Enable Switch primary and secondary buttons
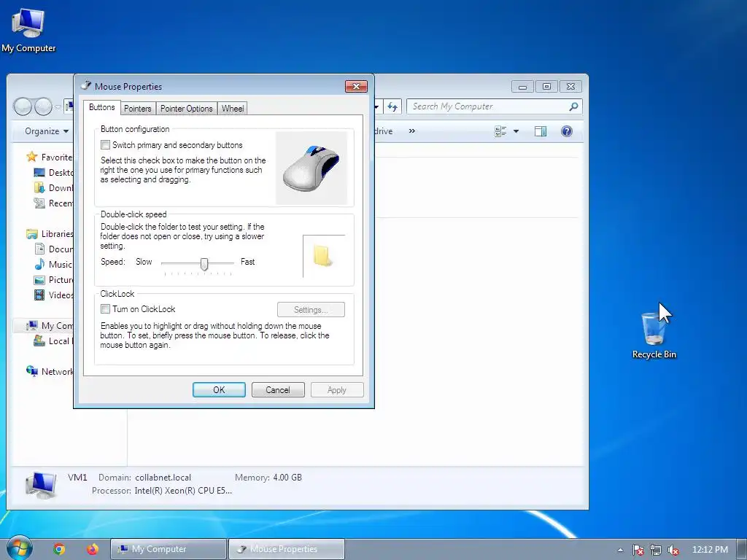Image resolution: width=747 pixels, height=560 pixels. (105, 145)
